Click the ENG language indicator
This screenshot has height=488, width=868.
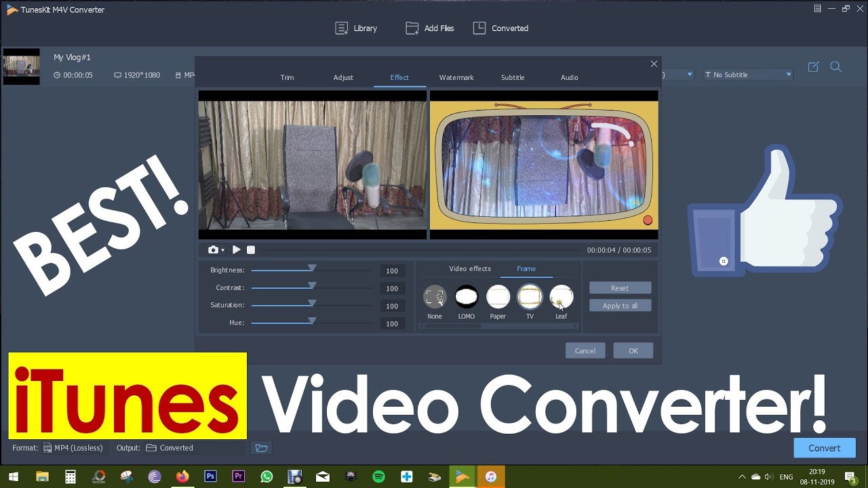pyautogui.click(x=787, y=477)
